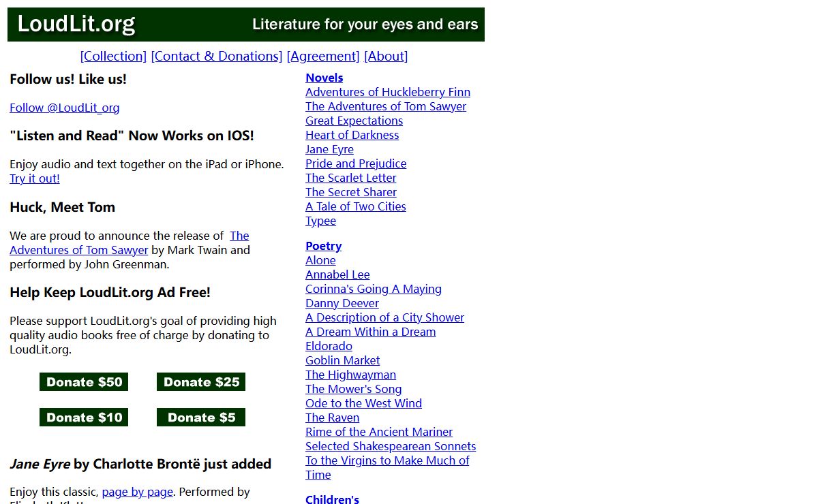Screen dimensions: 818x504
Task: Open Selected Shakespearean Sonnets
Action: coord(391,446)
